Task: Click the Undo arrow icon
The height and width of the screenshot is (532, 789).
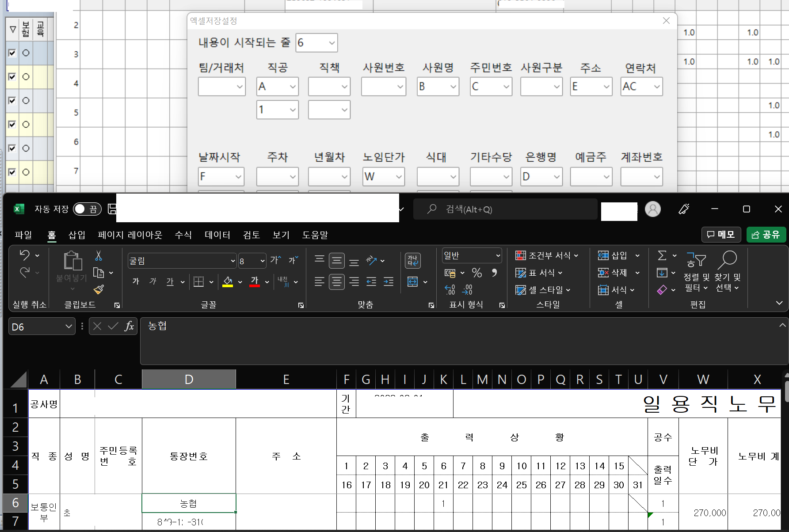Action: coord(25,255)
